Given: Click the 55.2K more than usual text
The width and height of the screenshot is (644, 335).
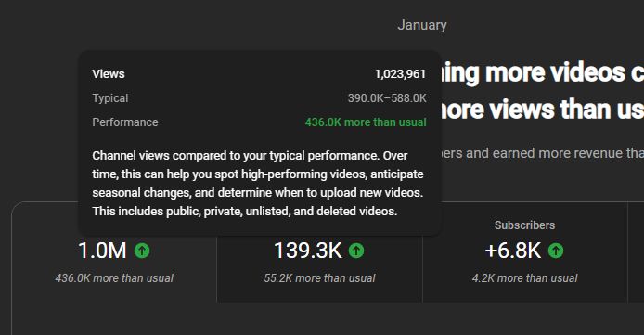Looking at the screenshot, I should (x=319, y=278).
